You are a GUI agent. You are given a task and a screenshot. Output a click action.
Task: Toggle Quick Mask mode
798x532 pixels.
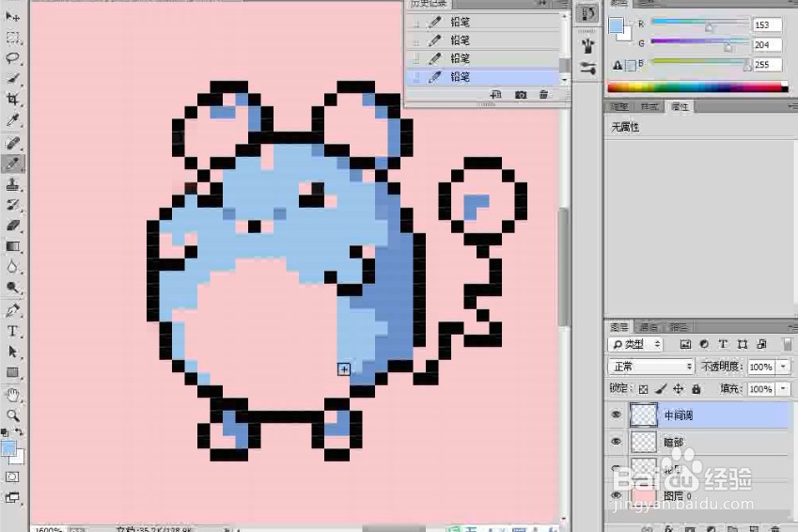click(x=12, y=477)
